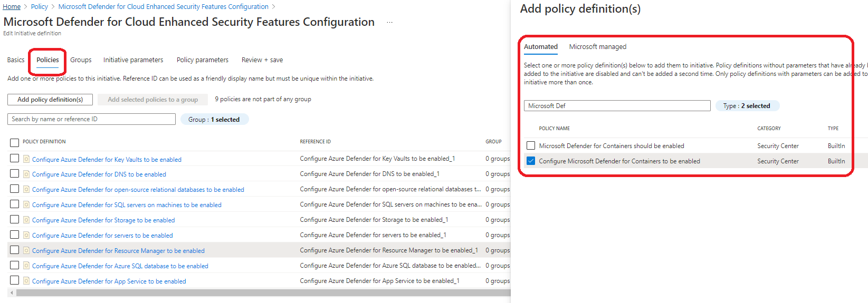Uncheck Configure Microsoft Defender for Containers policy
Screen dimensions: 868x303
(x=531, y=161)
